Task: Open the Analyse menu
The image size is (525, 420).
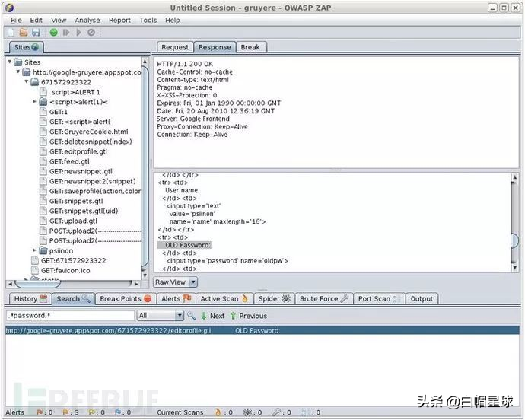Action: (87, 20)
